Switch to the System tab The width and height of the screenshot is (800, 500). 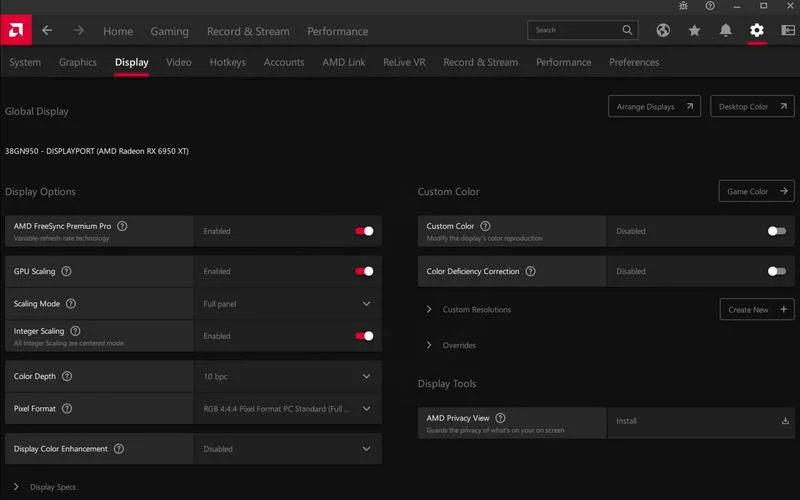point(25,62)
